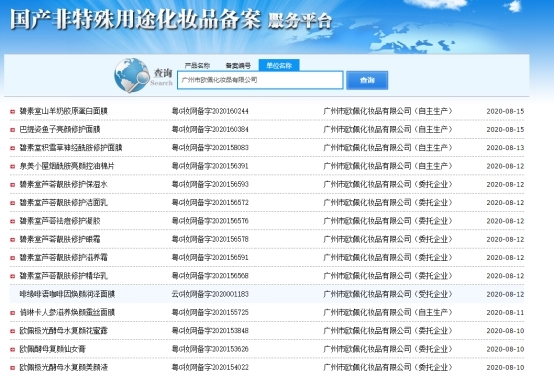This screenshot has width=554, height=377.
Task: Switch to the 备案编号 search tab
Action: tap(238, 65)
